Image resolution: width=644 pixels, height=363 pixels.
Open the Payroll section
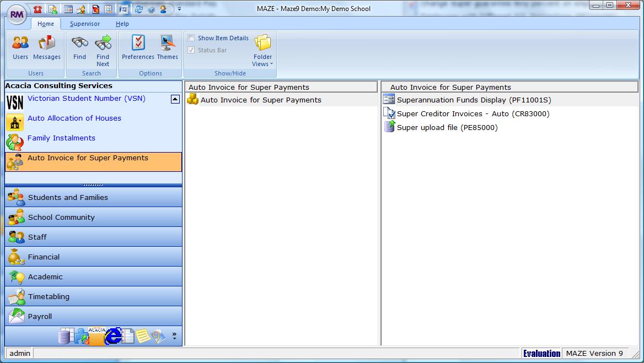(93, 316)
